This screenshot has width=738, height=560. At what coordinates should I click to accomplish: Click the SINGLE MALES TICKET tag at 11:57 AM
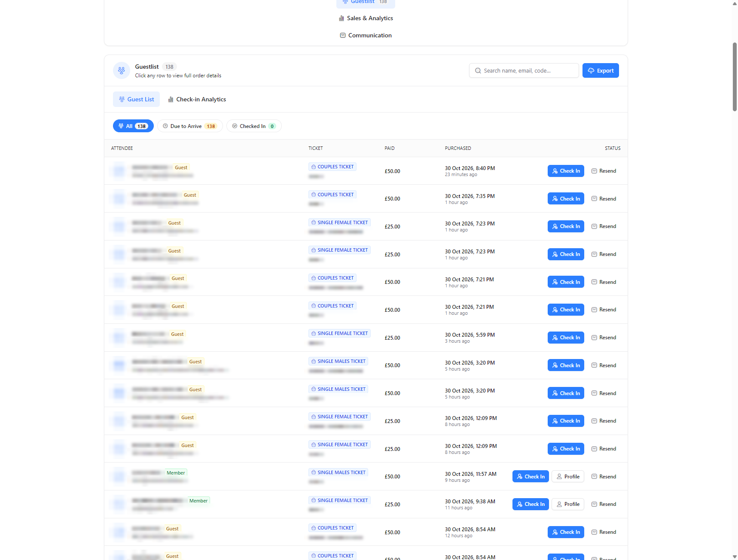click(339, 472)
